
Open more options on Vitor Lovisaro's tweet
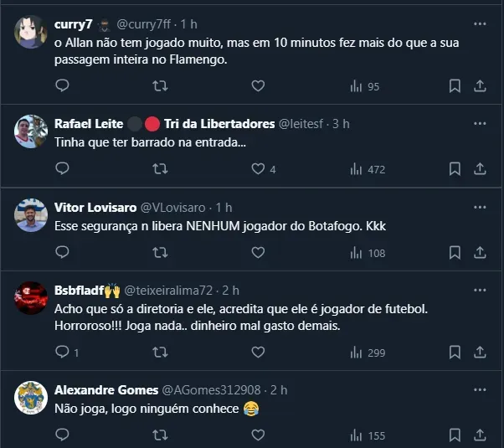(x=481, y=206)
